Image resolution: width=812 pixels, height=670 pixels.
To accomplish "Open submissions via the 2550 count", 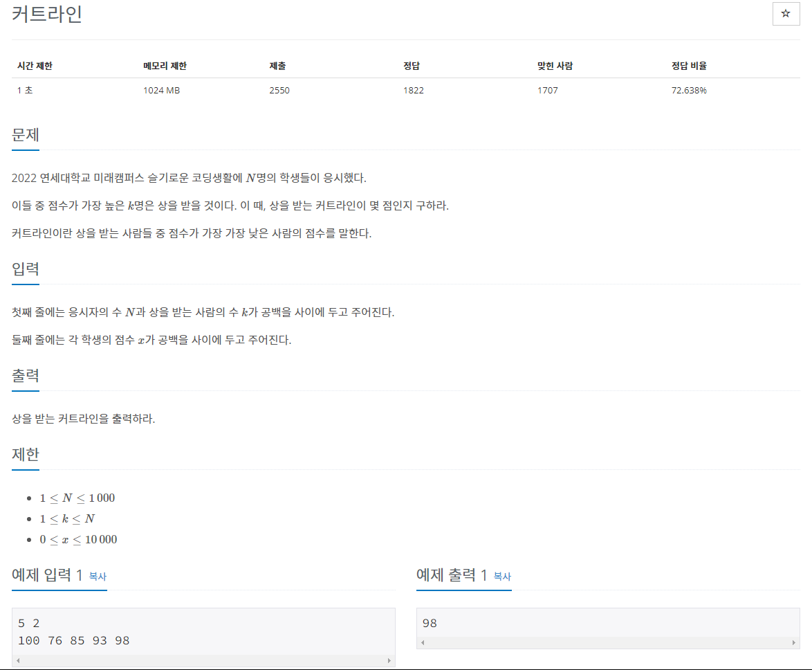I will click(279, 90).
